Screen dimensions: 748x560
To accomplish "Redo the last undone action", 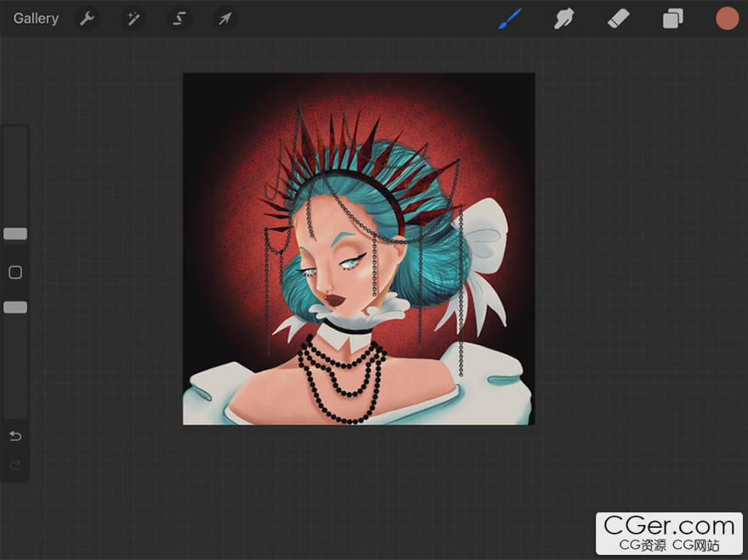I will click(15, 465).
